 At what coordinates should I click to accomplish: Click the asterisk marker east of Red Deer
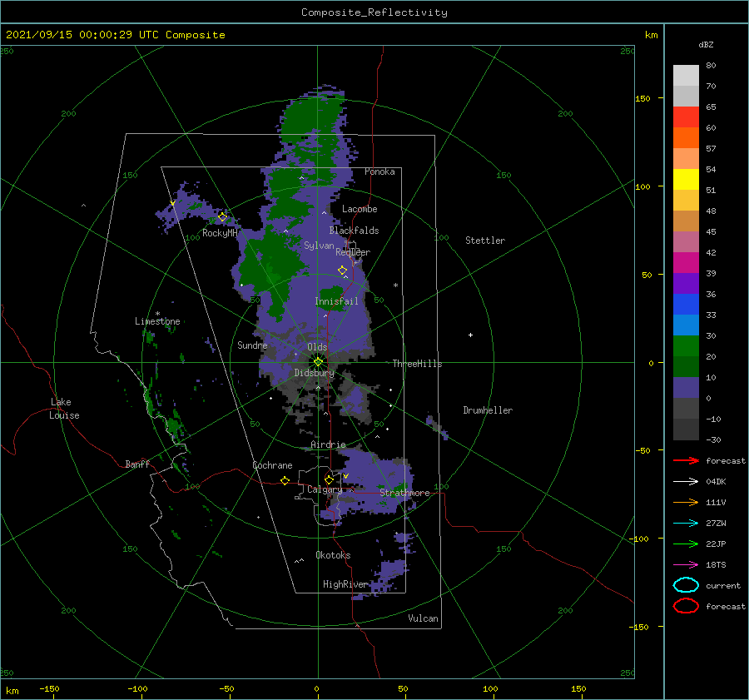pos(395,285)
